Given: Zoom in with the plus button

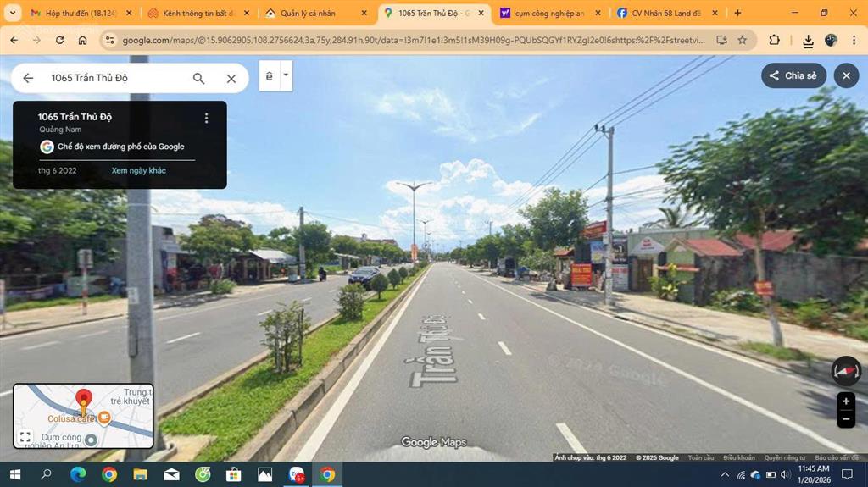Looking at the screenshot, I should click(x=846, y=401).
